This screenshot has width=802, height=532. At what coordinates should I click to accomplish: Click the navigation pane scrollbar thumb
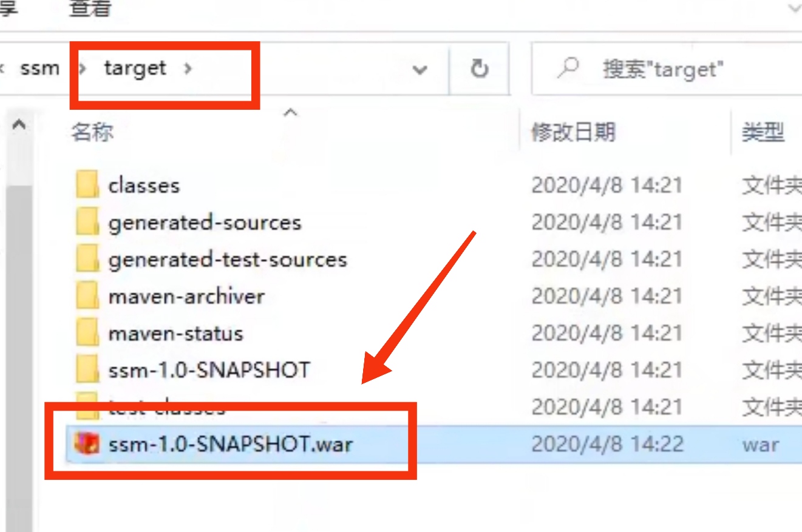pyautogui.click(x=19, y=358)
